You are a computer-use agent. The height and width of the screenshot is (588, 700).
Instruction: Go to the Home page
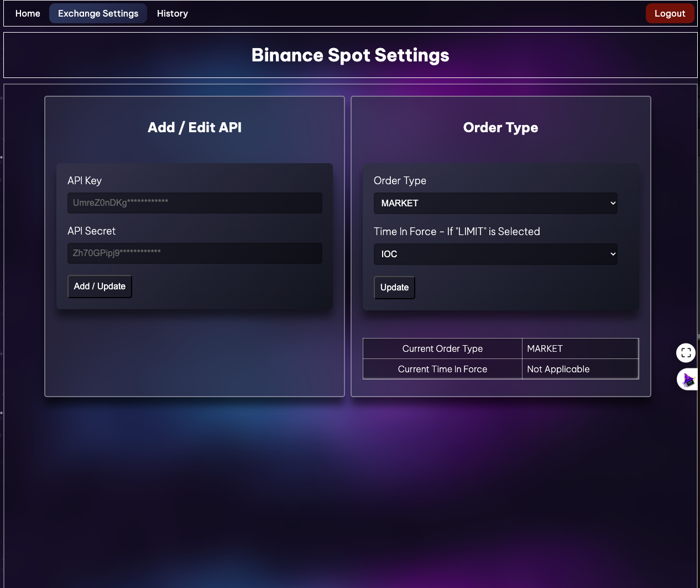(27, 13)
